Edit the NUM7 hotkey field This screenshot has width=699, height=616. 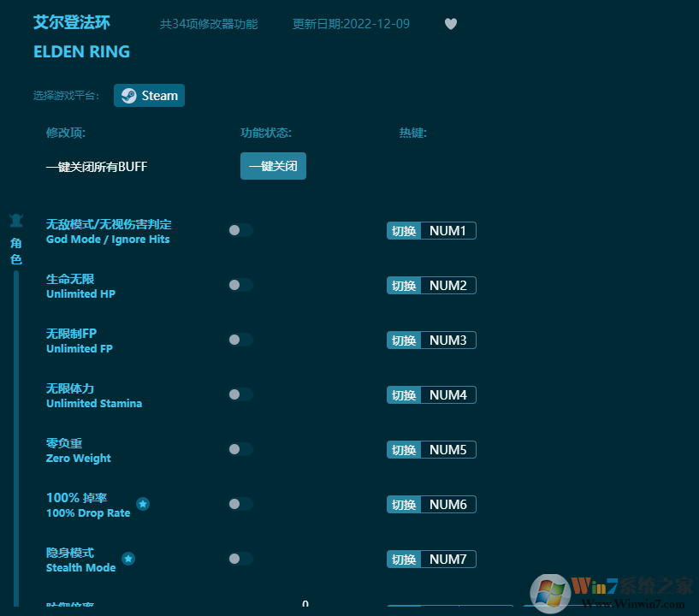click(448, 560)
